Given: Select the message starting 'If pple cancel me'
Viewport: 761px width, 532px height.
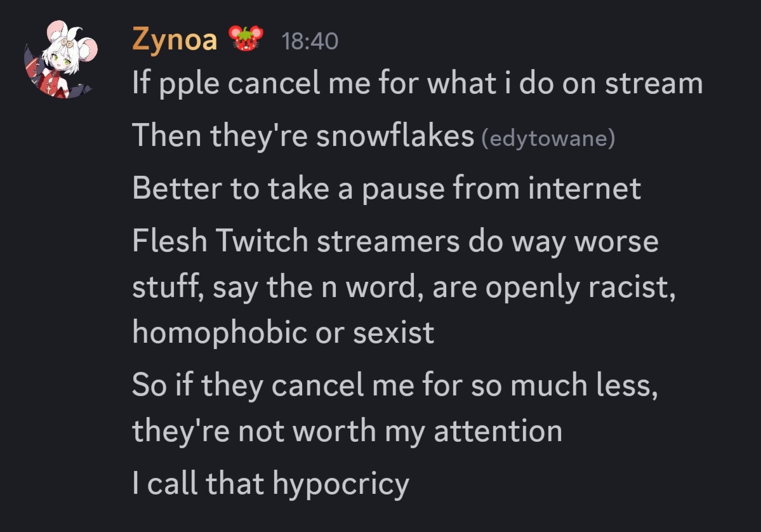Looking at the screenshot, I should (418, 83).
